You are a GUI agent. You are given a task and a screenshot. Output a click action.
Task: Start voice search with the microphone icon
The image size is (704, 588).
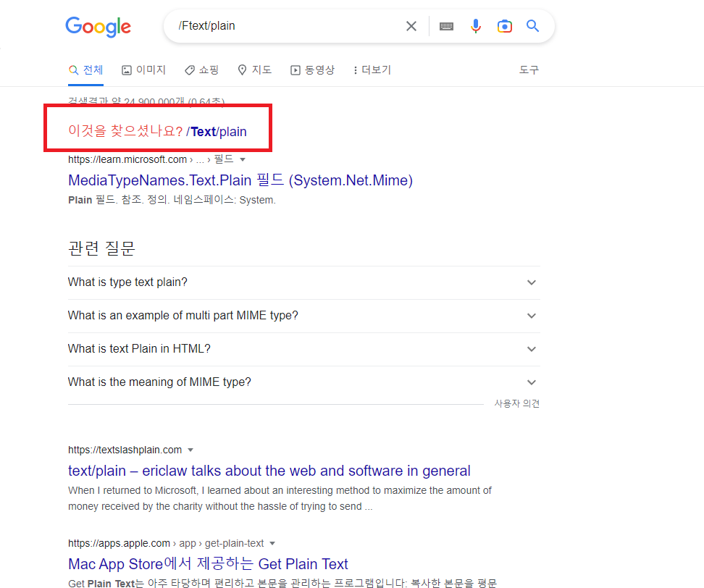tap(475, 26)
